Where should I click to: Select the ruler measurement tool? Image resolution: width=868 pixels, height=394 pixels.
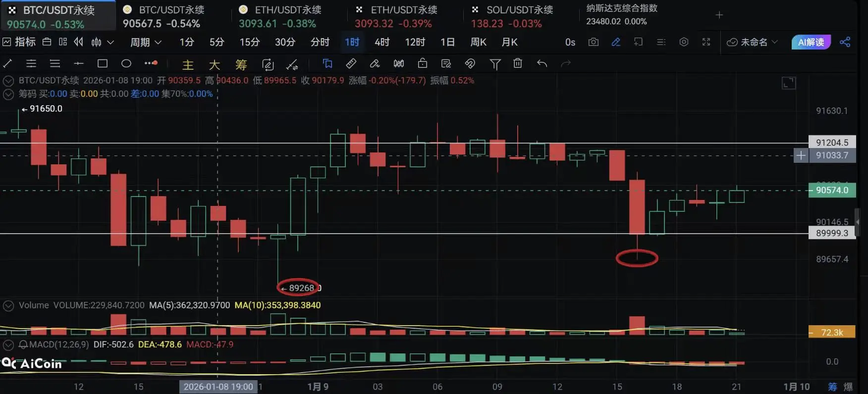[x=351, y=63]
